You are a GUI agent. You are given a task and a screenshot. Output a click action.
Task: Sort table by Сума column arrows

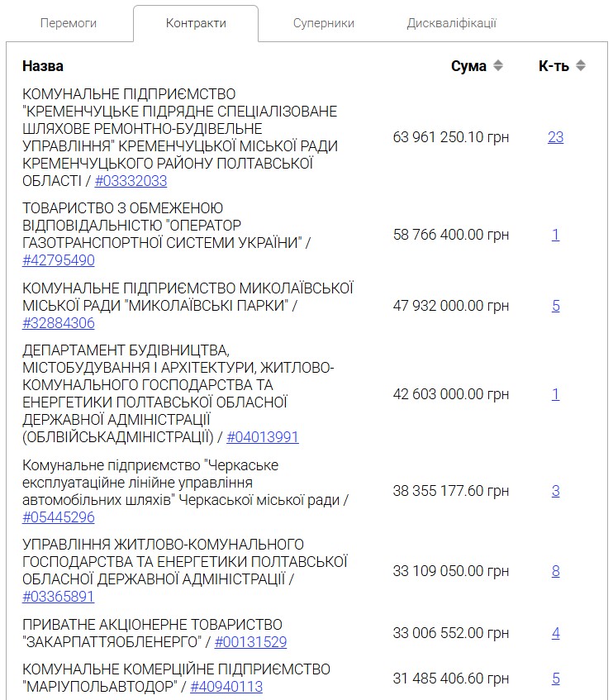(x=497, y=66)
